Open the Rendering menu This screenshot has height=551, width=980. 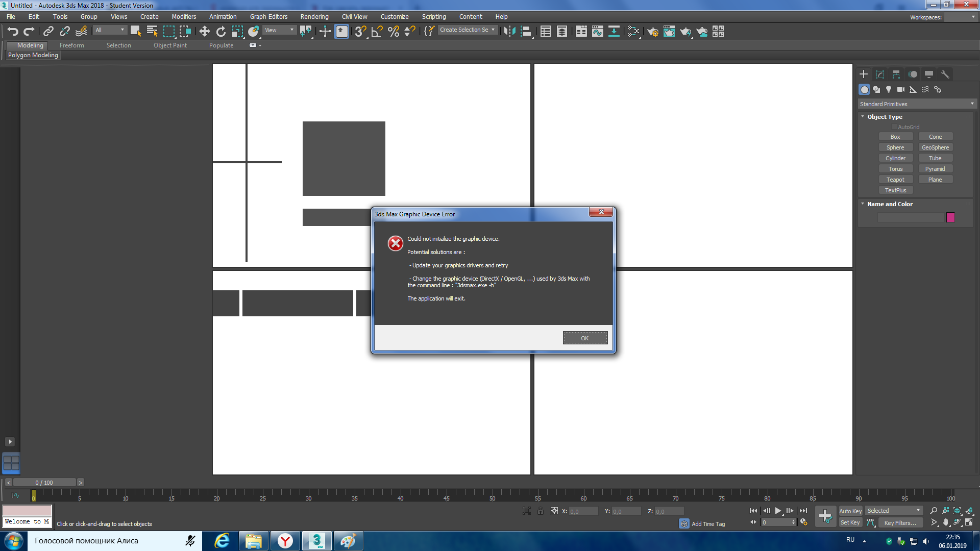pyautogui.click(x=314, y=17)
